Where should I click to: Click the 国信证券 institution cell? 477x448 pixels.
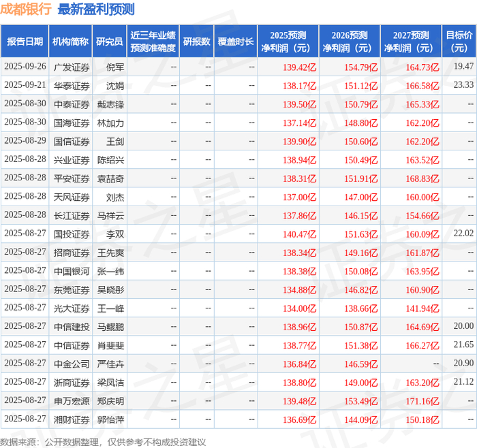pyautogui.click(x=72, y=142)
